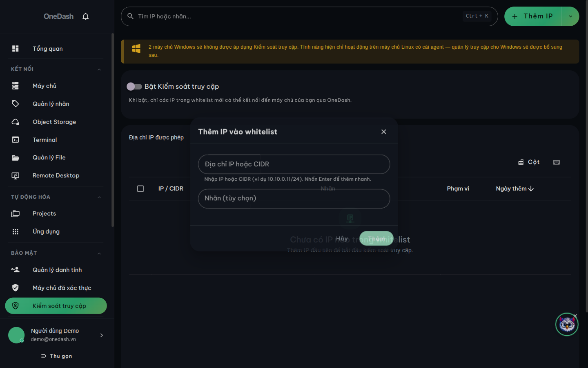Viewport: 588px width, 368px height.
Task: Collapse the KẾT NỐI sidebar section
Action: click(x=99, y=69)
